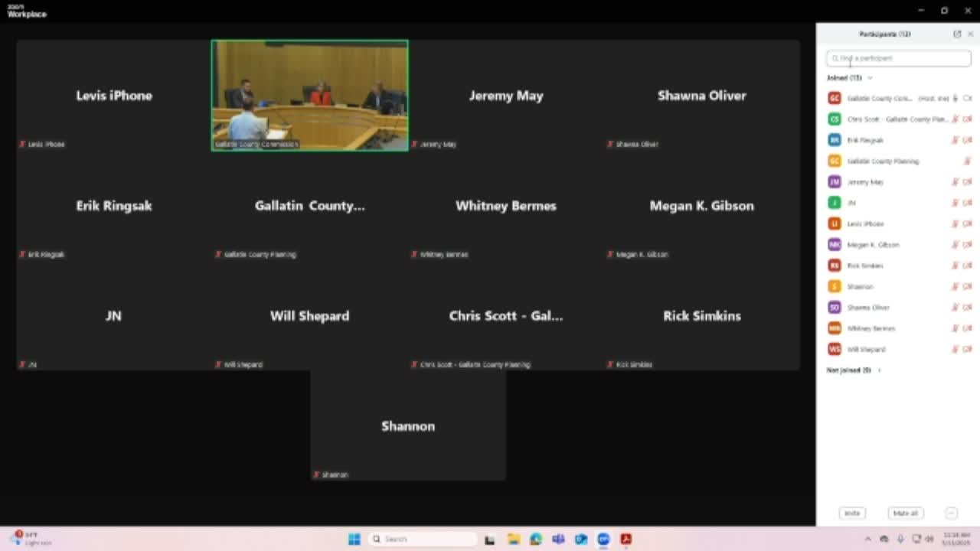The height and width of the screenshot is (551, 980).
Task: Click Will Shepard's avatar in participants list
Action: pos(835,349)
